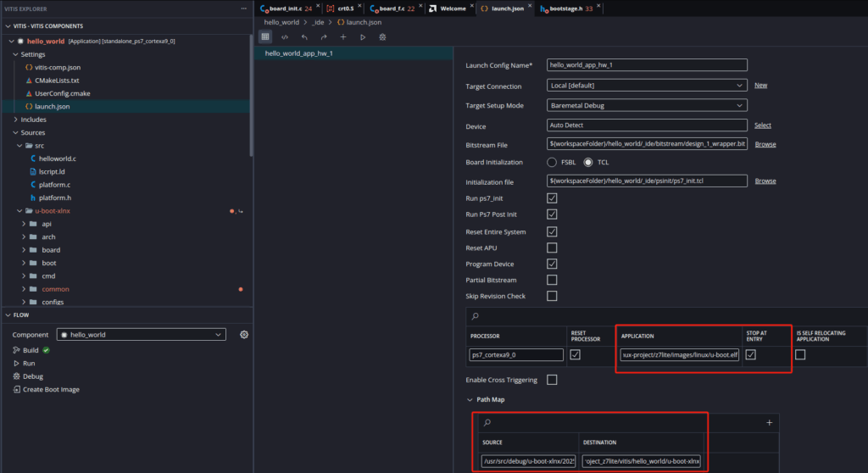868x473 pixels.
Task: Open helloworld.c source file
Action: [58, 159]
